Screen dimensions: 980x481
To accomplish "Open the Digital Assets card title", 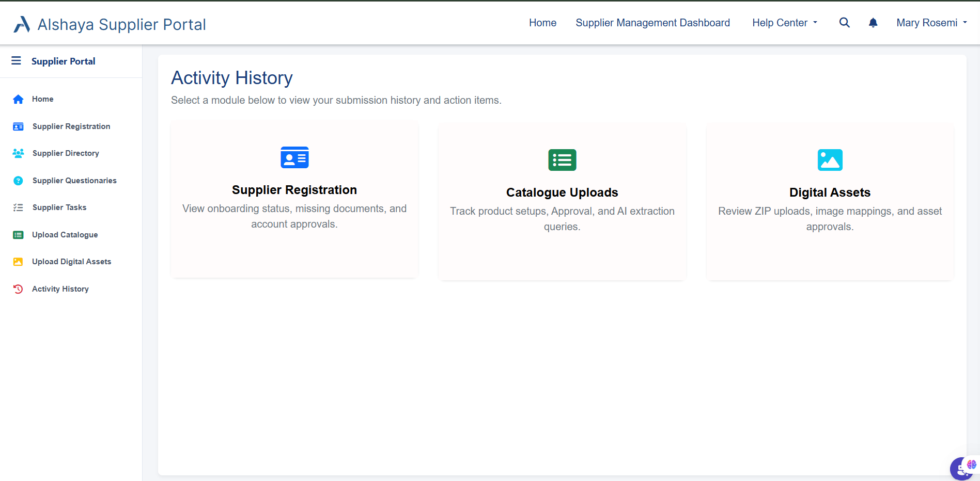I will tap(830, 193).
